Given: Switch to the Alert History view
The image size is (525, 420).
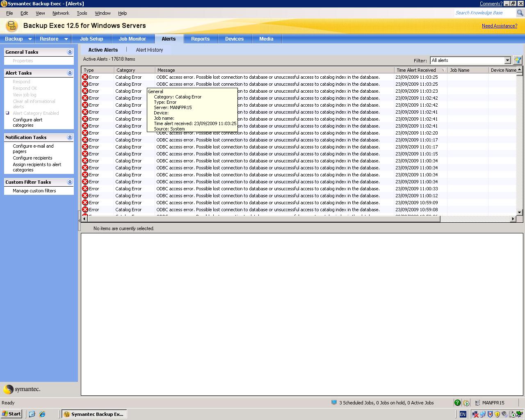Looking at the screenshot, I should point(149,50).
